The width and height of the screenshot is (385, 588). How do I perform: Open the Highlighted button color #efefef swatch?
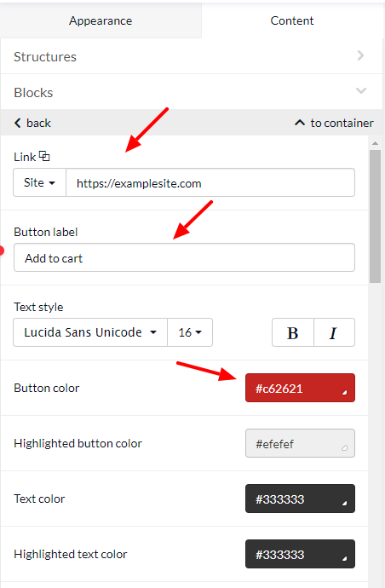click(301, 443)
